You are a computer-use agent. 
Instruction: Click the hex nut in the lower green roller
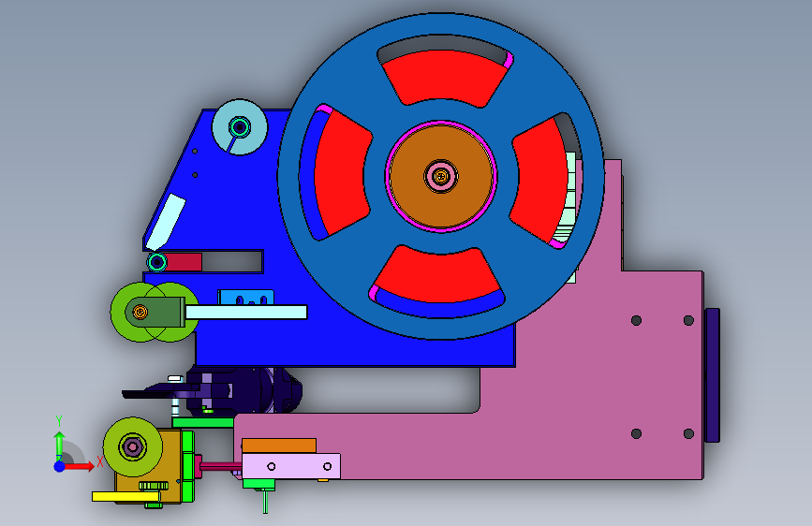[133, 446]
